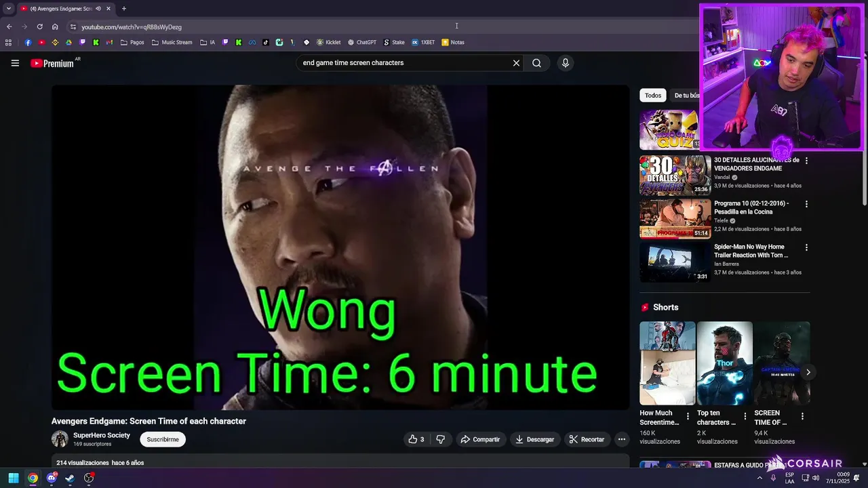
Task: Open 30 Detalles Alucinantes video thumbnail
Action: click(675, 176)
